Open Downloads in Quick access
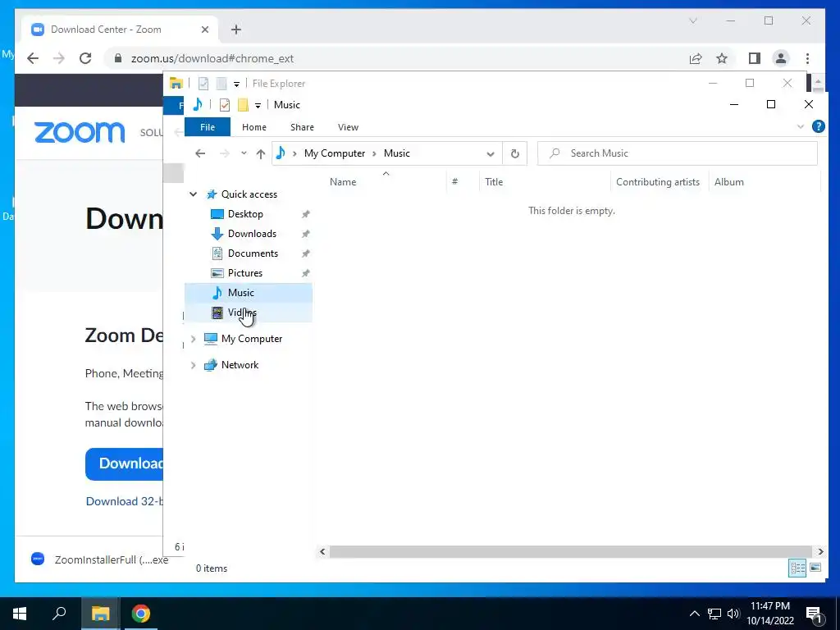Viewport: 840px width, 630px height. [x=252, y=234]
